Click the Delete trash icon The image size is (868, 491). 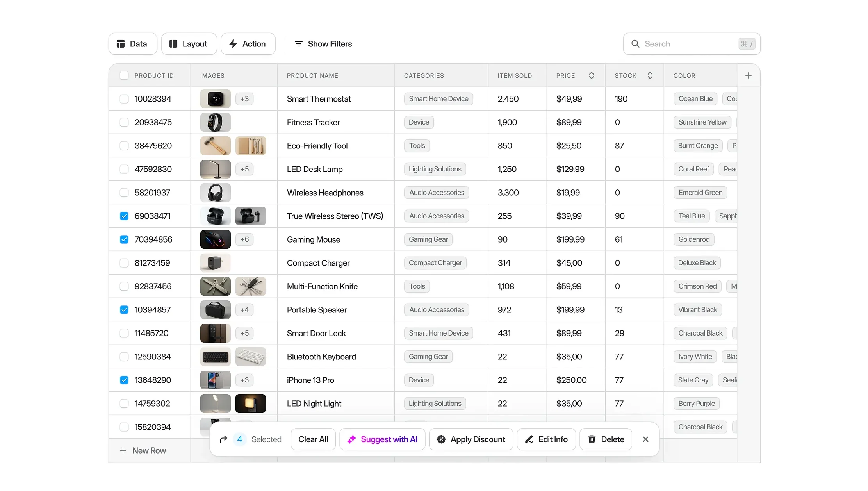pyautogui.click(x=592, y=439)
